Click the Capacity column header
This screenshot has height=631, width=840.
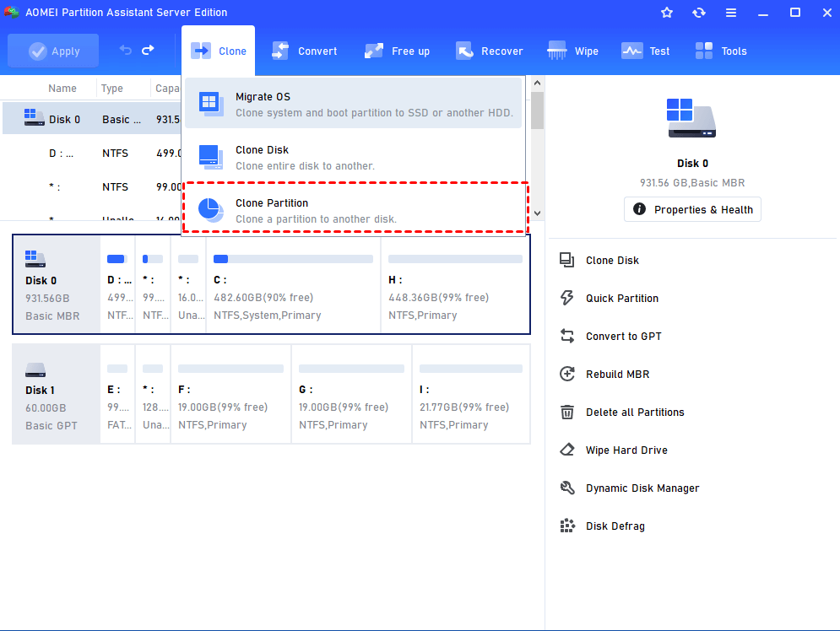pyautogui.click(x=167, y=89)
